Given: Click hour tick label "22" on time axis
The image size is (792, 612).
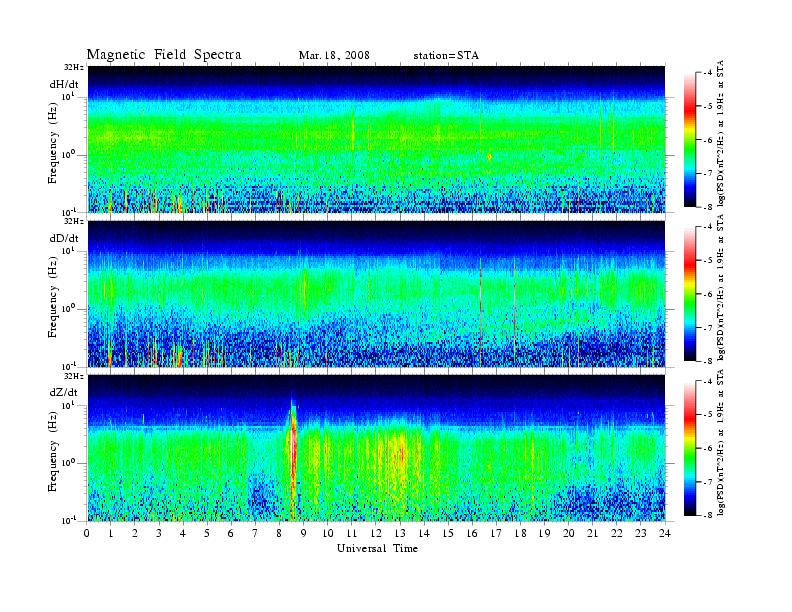Looking at the screenshot, I should [x=617, y=533].
